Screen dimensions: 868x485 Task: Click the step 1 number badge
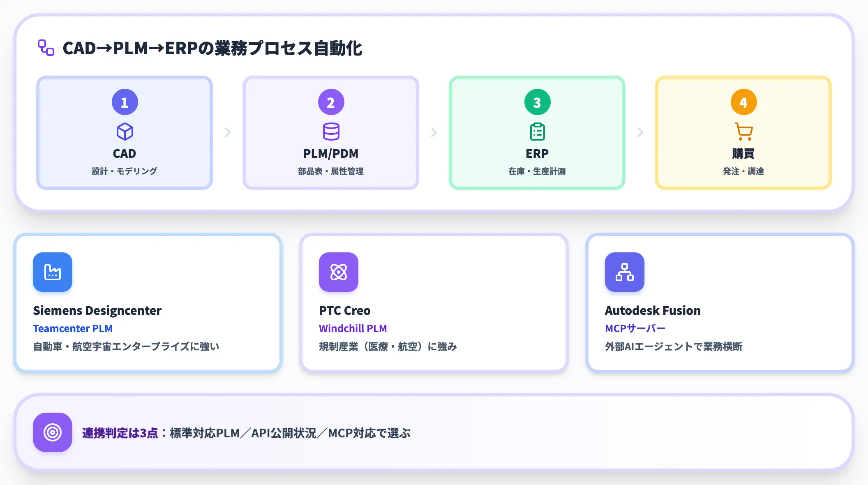(x=125, y=102)
